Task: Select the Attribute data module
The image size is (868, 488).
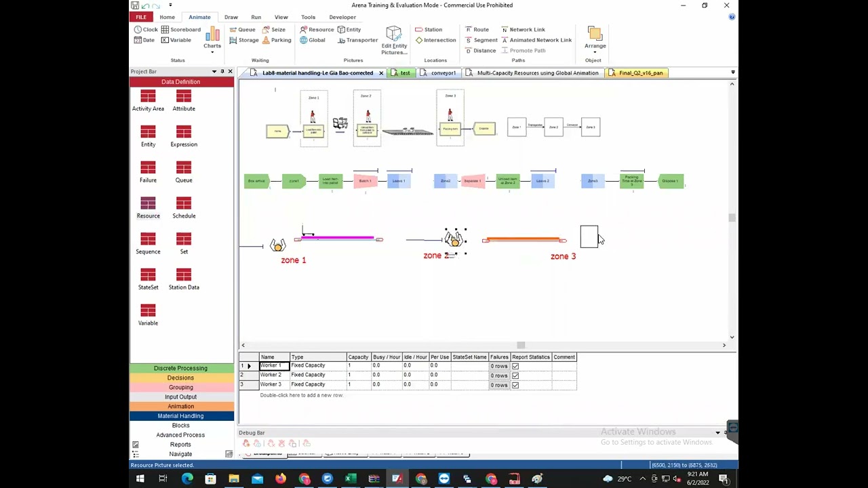Action: click(184, 101)
